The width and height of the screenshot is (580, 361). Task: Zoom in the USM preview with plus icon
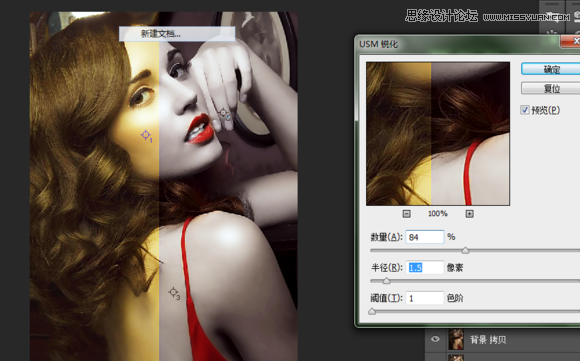pyautogui.click(x=469, y=214)
